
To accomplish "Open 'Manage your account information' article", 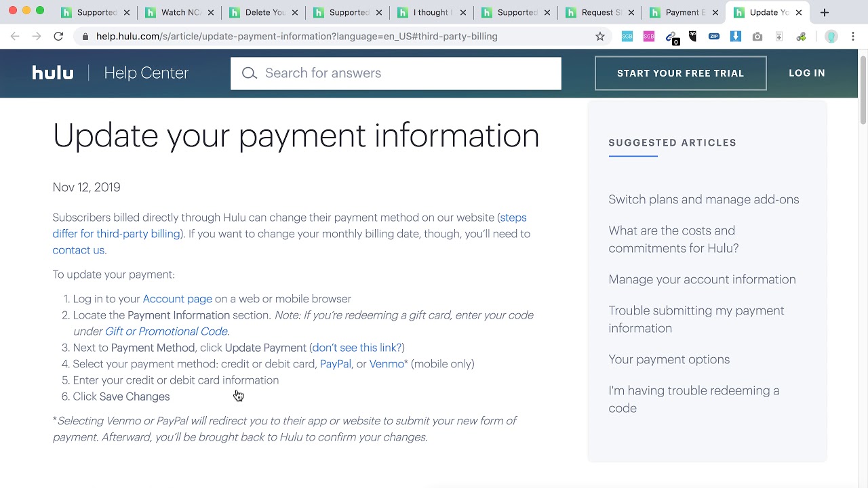I will pos(702,279).
